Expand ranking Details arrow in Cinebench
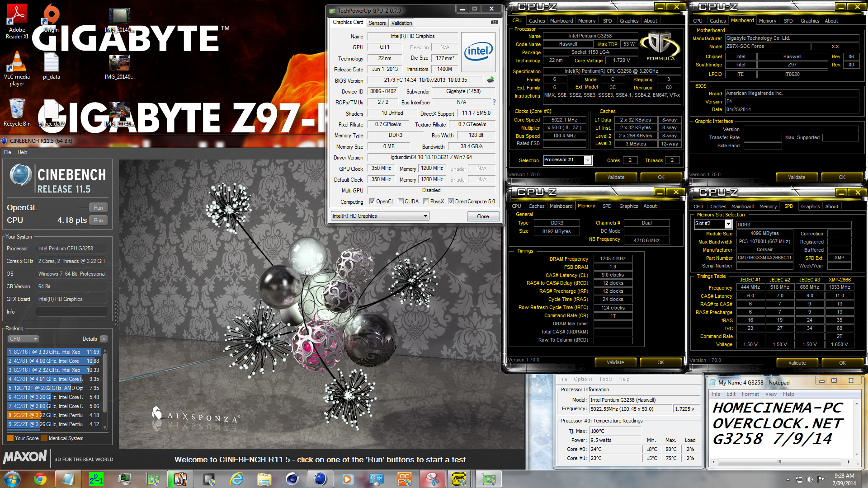This screenshot has width=868, height=488. click(104, 339)
